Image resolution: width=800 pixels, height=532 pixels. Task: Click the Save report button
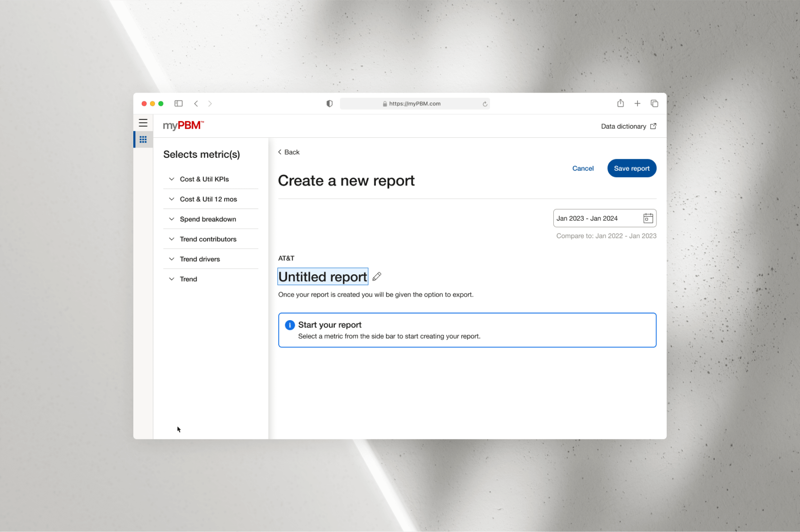(x=631, y=168)
